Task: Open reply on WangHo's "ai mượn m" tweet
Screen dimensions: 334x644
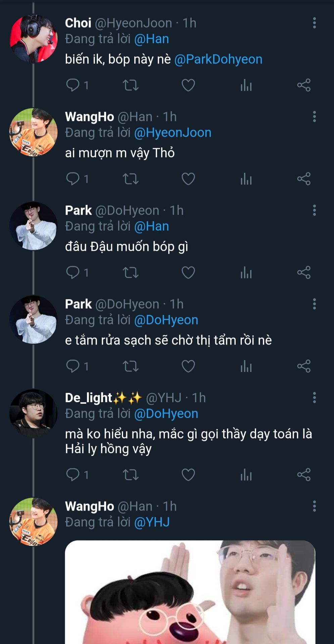Action: pyautogui.click(x=73, y=179)
